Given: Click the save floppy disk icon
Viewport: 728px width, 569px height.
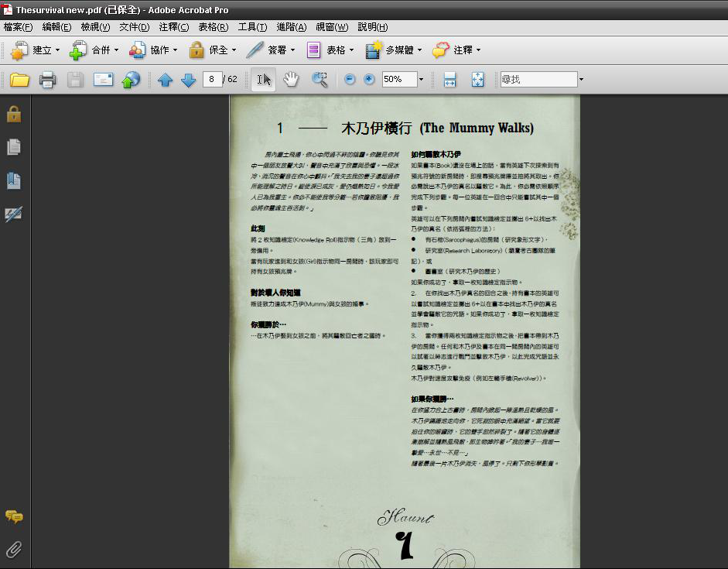Looking at the screenshot, I should click(x=75, y=80).
